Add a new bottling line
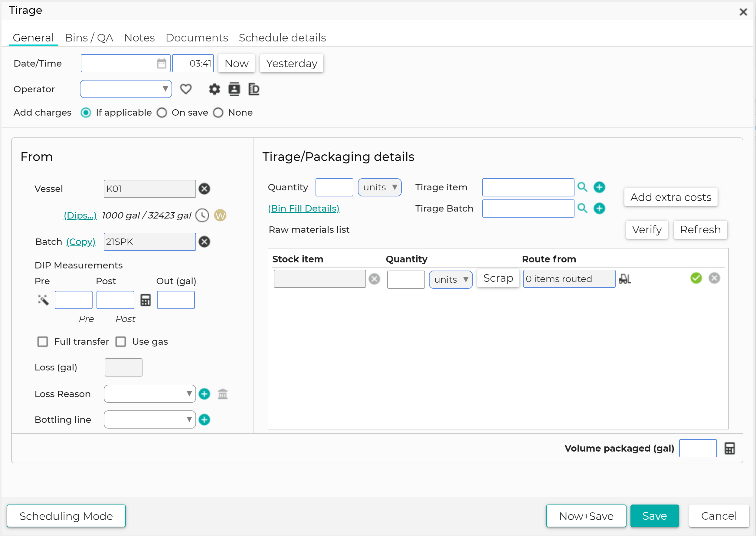This screenshot has width=756, height=536. coord(205,419)
